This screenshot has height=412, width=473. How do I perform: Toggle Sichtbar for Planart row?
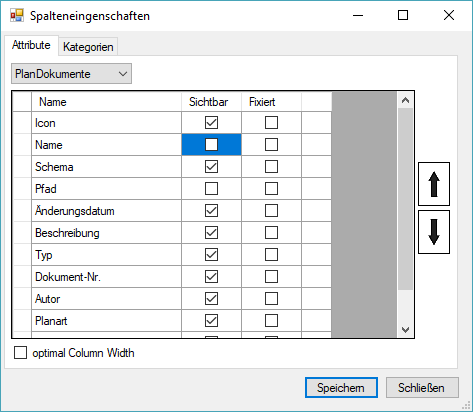coord(211,321)
